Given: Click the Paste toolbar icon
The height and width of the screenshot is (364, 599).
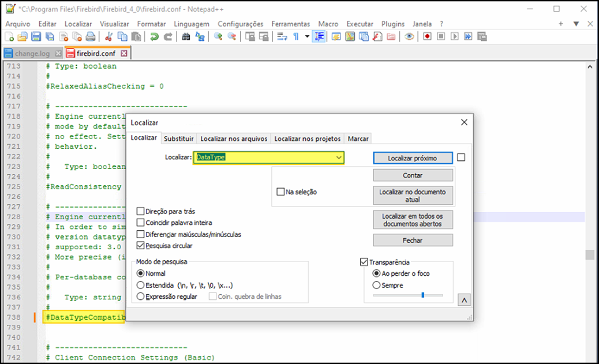Looking at the screenshot, I should tap(136, 37).
